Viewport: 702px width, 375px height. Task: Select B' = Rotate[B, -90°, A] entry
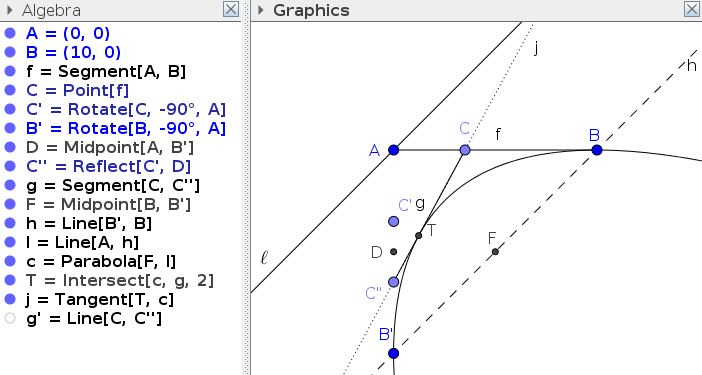tap(126, 128)
